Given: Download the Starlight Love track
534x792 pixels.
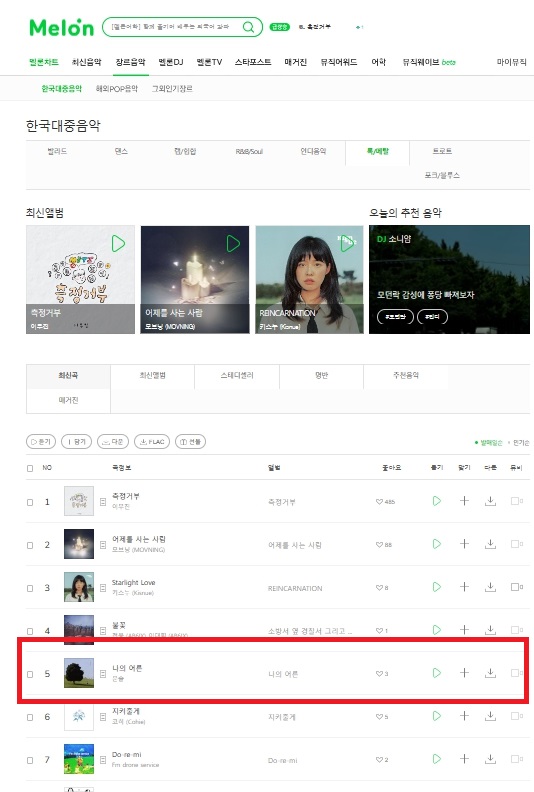Looking at the screenshot, I should click(490, 587).
